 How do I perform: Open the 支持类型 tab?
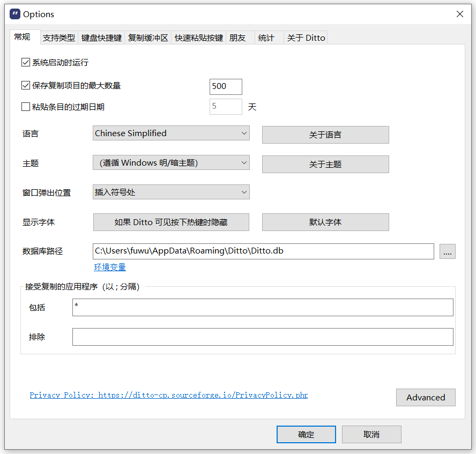coord(59,38)
